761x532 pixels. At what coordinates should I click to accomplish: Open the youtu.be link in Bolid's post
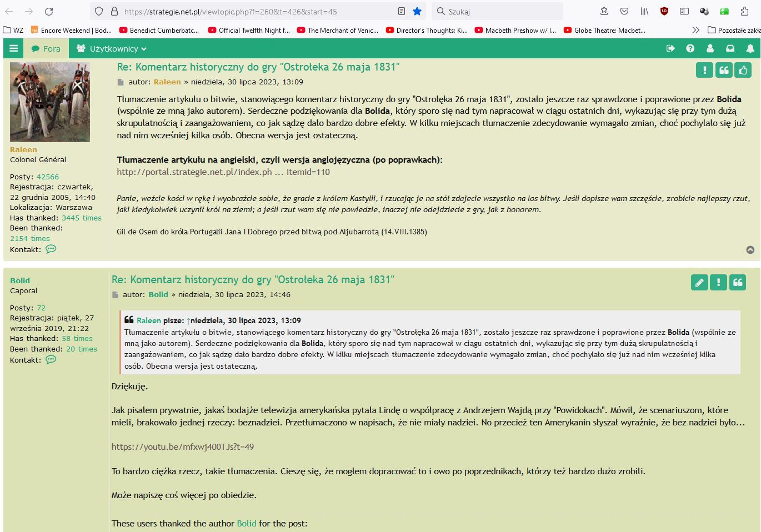183,446
